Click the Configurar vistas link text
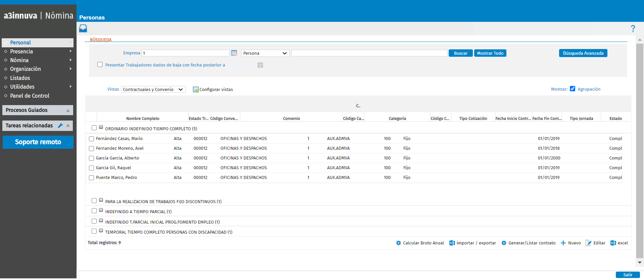 click(x=216, y=90)
